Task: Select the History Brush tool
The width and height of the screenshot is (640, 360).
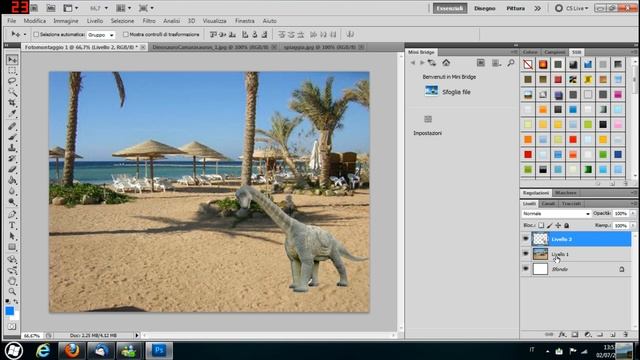Action: point(12,158)
